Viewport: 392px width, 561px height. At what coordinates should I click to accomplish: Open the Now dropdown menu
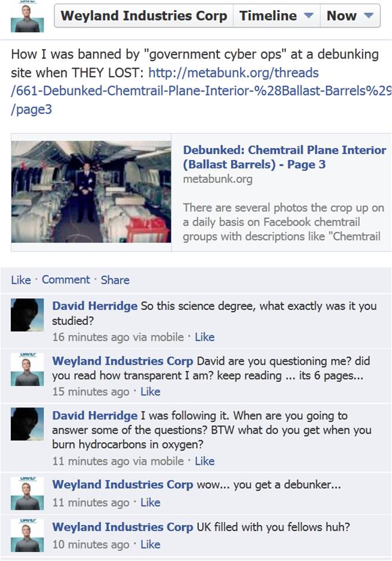tap(350, 16)
